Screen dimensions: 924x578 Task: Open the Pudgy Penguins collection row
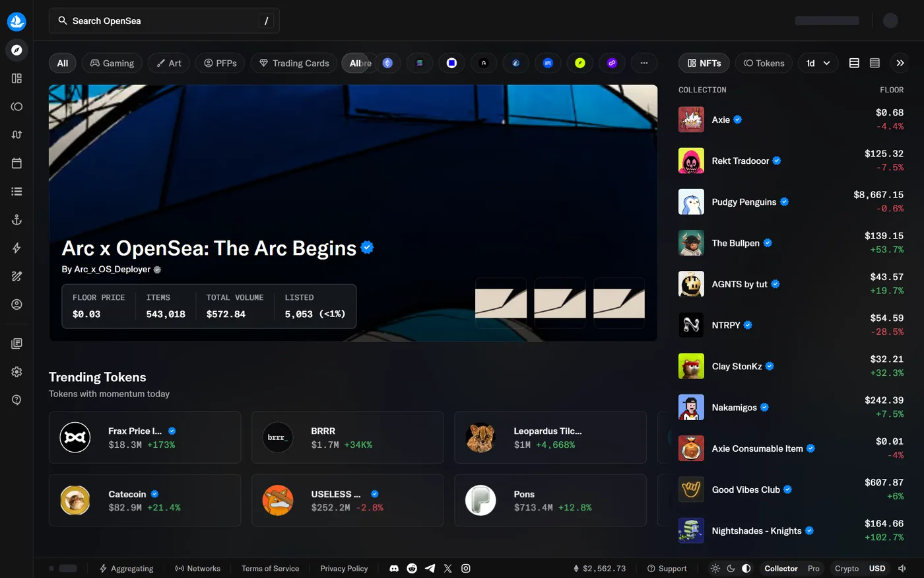791,202
